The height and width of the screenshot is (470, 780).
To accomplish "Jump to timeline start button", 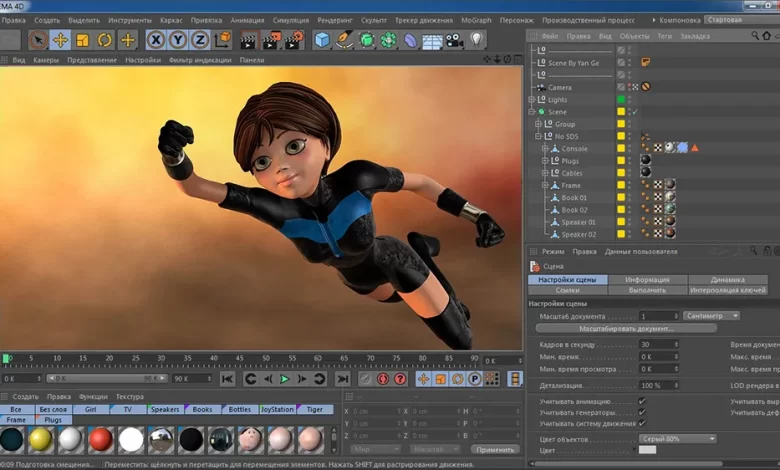I will coord(228,379).
